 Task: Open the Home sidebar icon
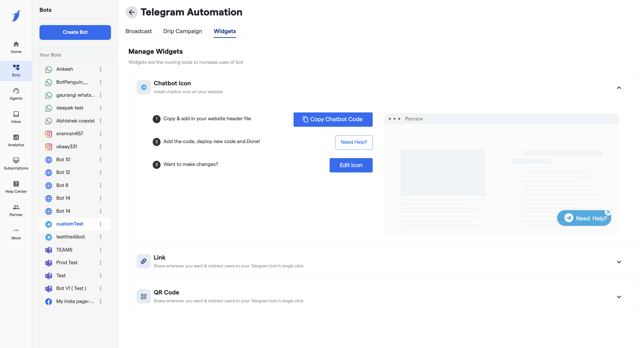click(x=16, y=47)
